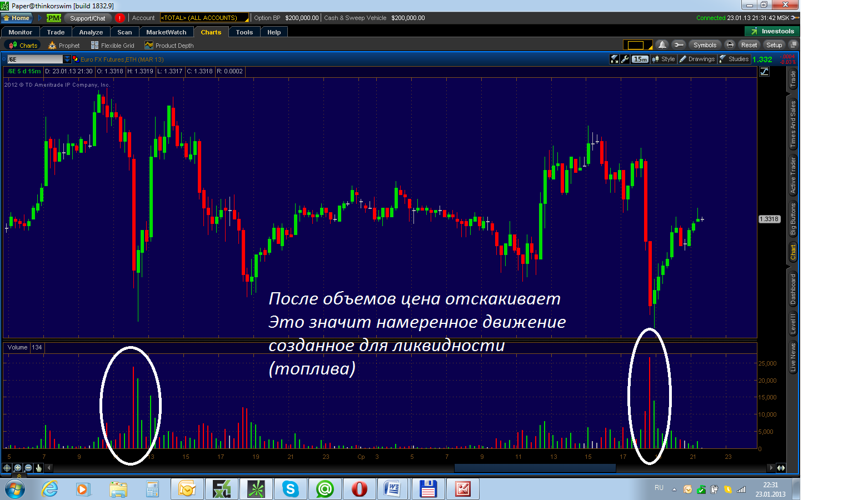Toggle the PM indicator button

click(53, 18)
